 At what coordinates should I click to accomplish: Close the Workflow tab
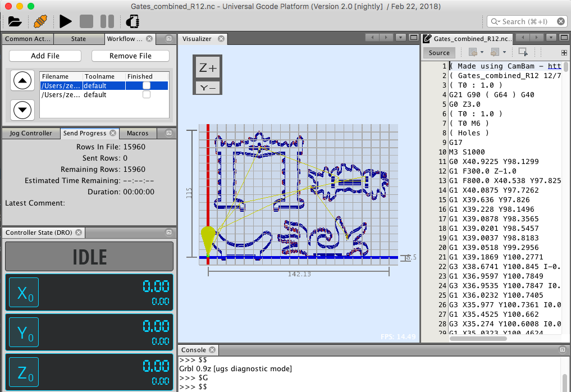click(149, 39)
